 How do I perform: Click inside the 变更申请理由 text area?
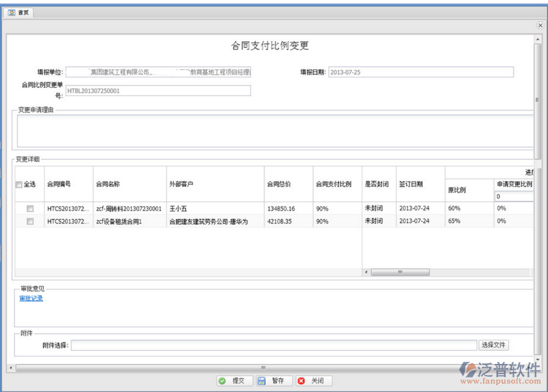[x=274, y=130]
